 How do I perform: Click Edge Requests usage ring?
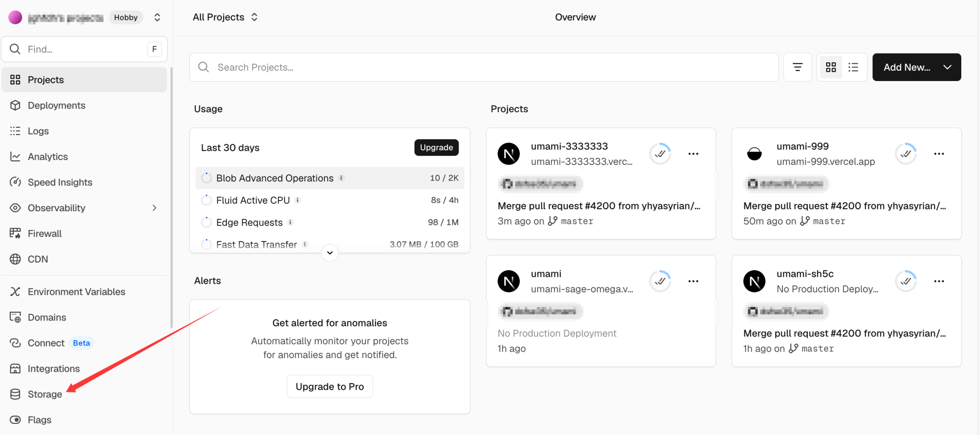pos(206,222)
